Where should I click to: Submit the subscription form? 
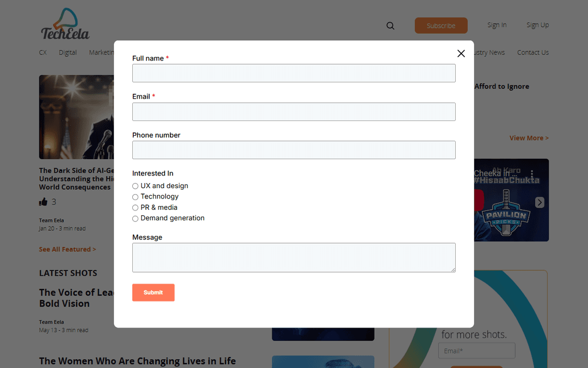coord(153,293)
